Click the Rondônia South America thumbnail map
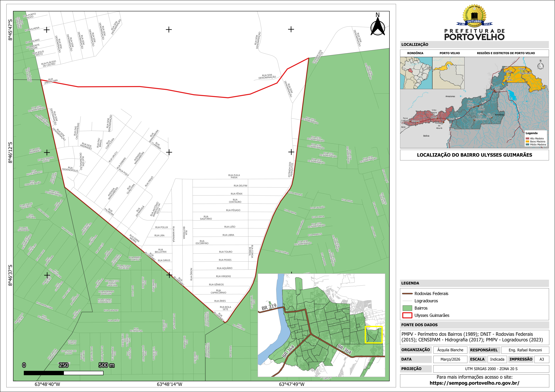 tap(416, 73)
